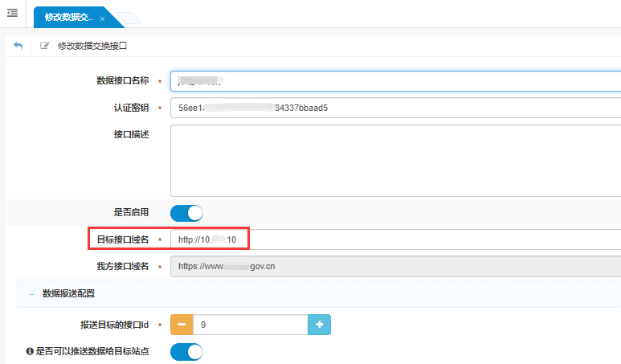Increase 报送目标的接口Id with plus button
The width and height of the screenshot is (621, 364).
319,325
